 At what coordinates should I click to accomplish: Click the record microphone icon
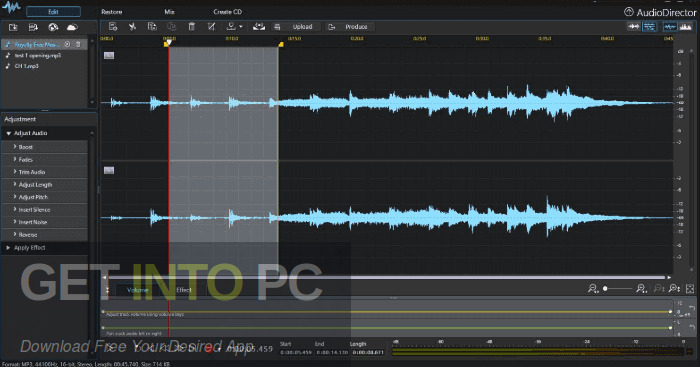coord(231,27)
